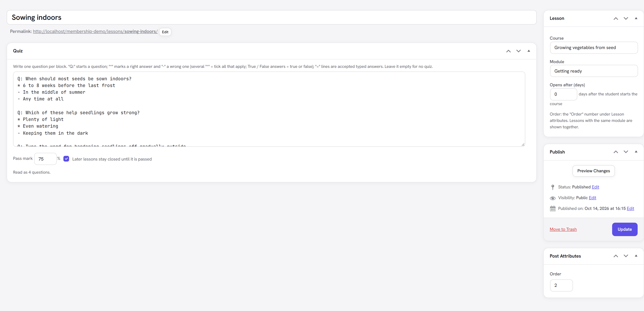Collapse the Post Attributes panel
This screenshot has width=644, height=311.
(636, 256)
